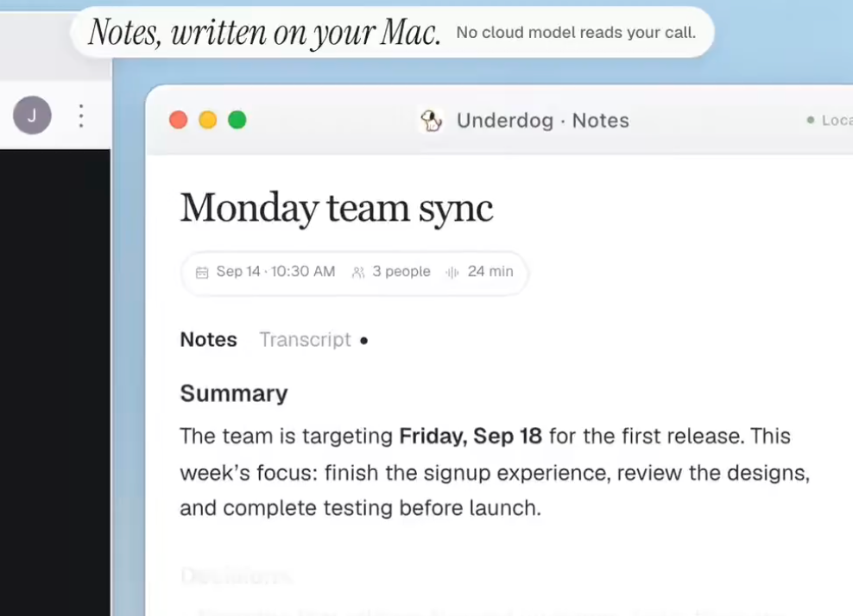Click the green fullscreen window button
Image resolution: width=853 pixels, height=616 pixels.
pos(237,120)
